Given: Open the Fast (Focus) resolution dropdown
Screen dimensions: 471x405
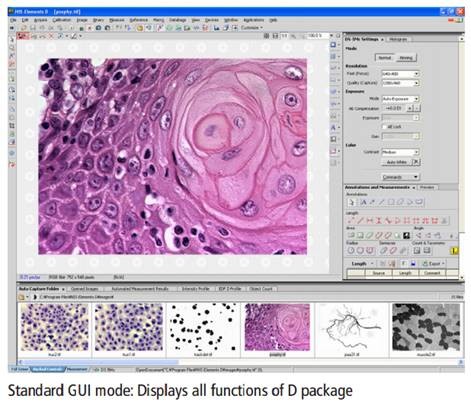Looking at the screenshot, I should 400,73.
